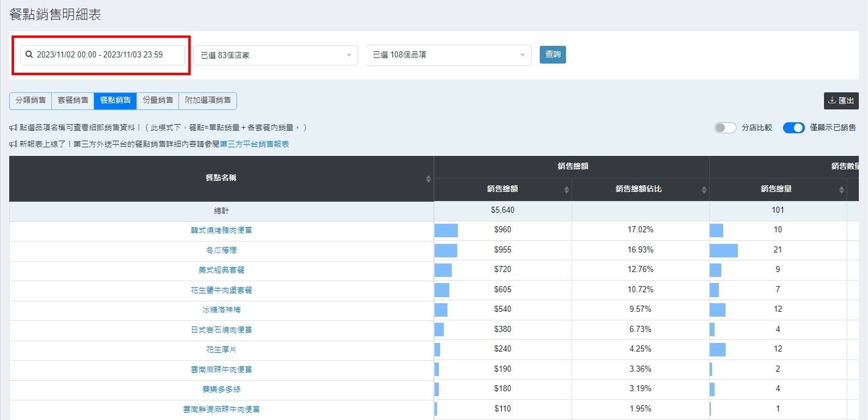Sort by 餐點名稱 column arrows
The height and width of the screenshot is (420, 868).
click(428, 179)
